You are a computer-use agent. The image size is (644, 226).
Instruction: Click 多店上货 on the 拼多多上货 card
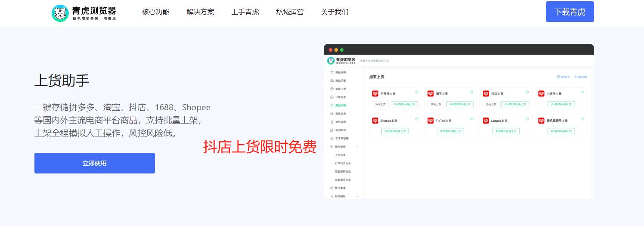381,104
